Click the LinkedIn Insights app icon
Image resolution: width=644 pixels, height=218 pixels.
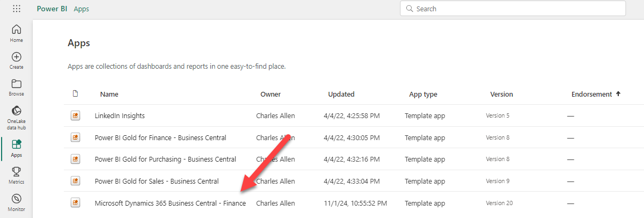(x=75, y=115)
